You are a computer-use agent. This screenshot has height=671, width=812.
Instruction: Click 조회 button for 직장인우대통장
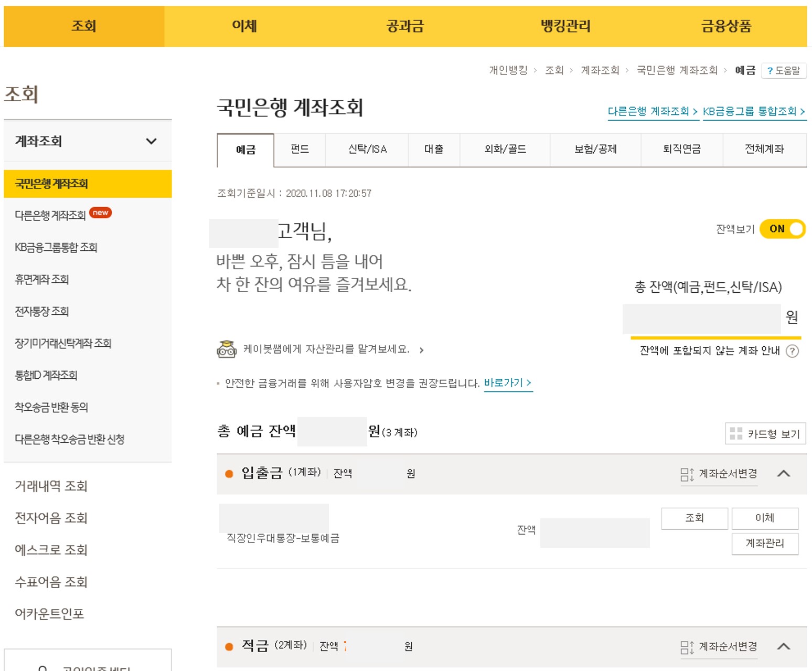pyautogui.click(x=695, y=518)
